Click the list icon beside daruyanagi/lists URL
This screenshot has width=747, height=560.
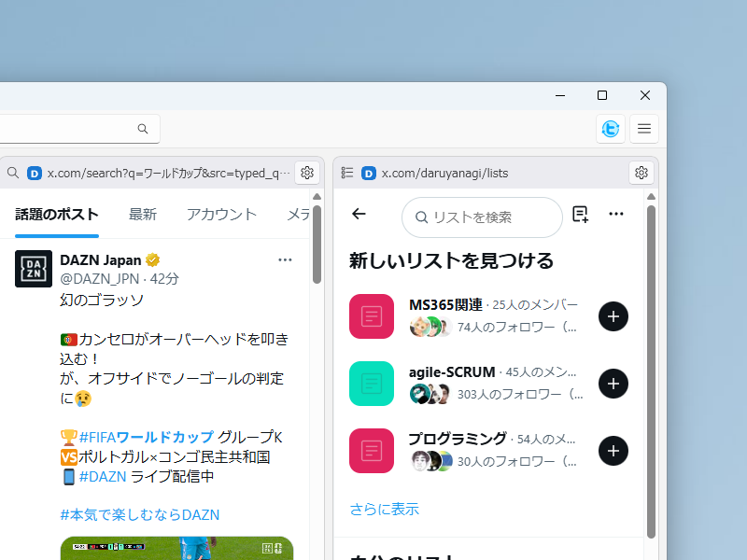(x=347, y=173)
